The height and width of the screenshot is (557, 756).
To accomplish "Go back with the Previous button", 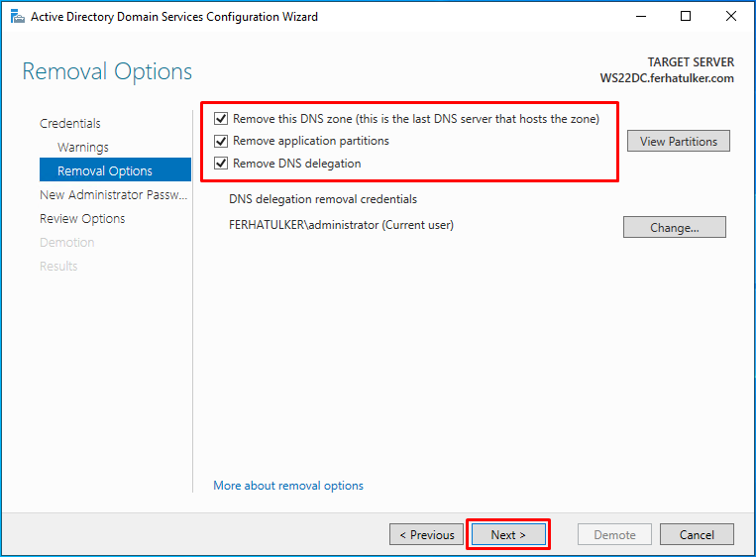I will [x=427, y=534].
